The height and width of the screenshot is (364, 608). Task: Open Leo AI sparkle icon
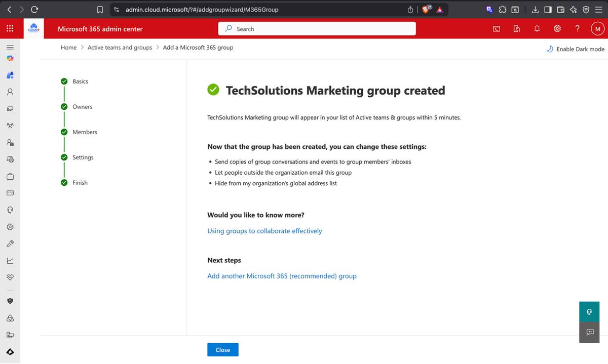573,10
